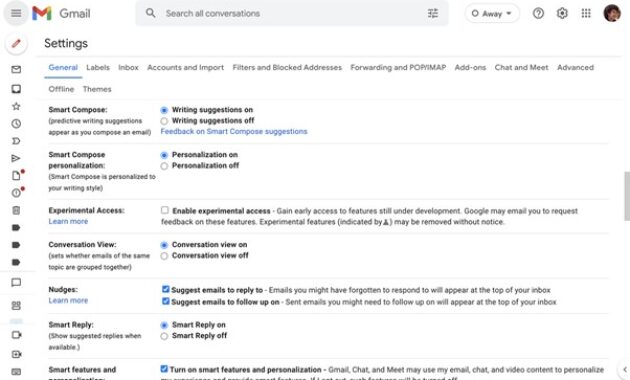This screenshot has height=380, width=630.
Task: Open the Spam exclamation icon in sidebar
Action: 16,193
